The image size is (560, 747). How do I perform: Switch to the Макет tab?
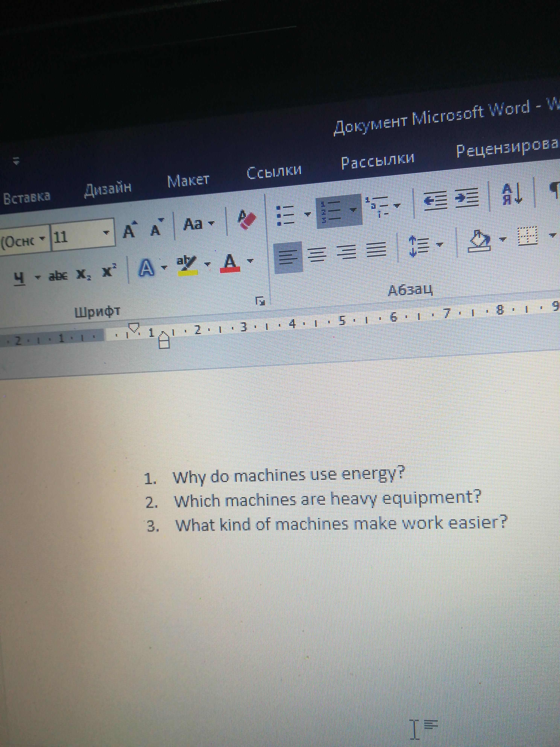click(x=188, y=181)
